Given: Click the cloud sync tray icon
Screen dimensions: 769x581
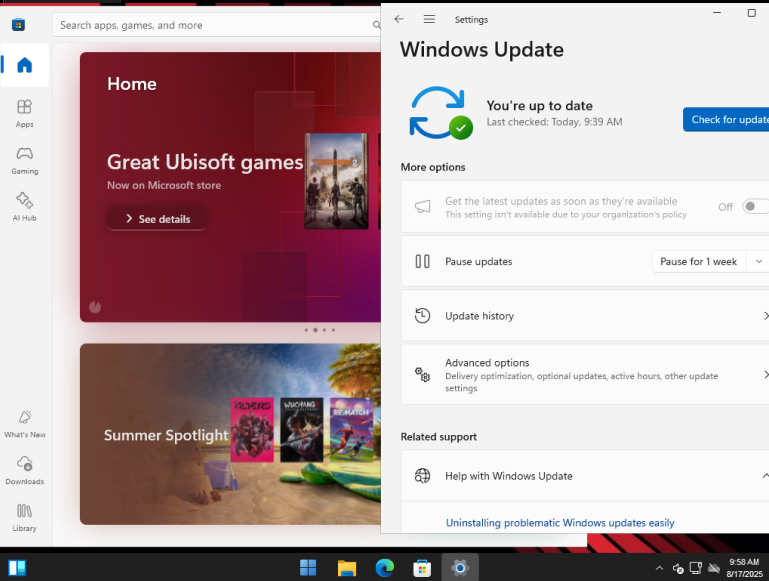Looking at the screenshot, I should (x=714, y=568).
